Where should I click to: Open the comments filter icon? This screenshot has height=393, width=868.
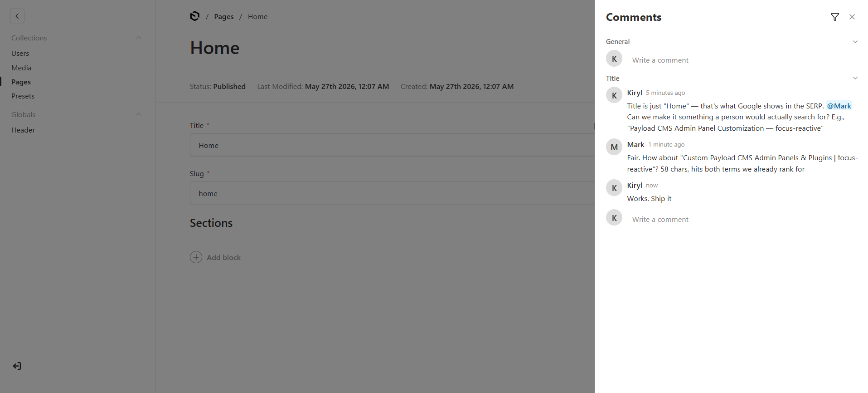[x=834, y=17]
